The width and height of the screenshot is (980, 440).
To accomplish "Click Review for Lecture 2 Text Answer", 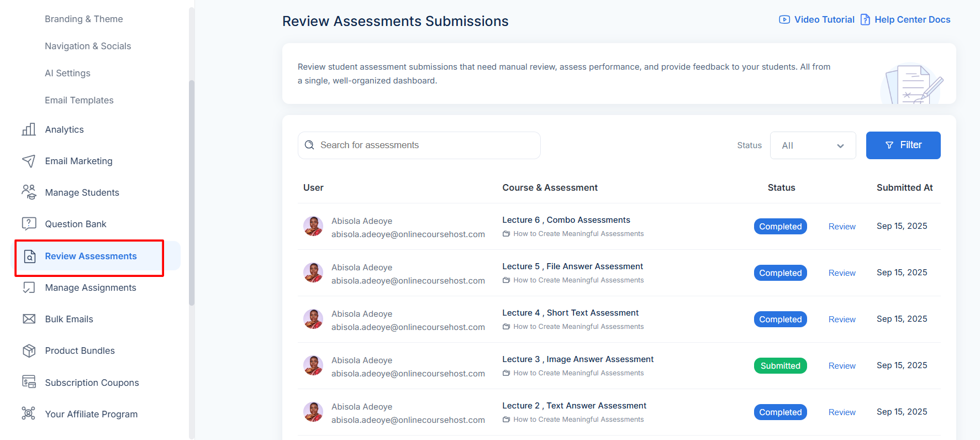I will [x=842, y=412].
